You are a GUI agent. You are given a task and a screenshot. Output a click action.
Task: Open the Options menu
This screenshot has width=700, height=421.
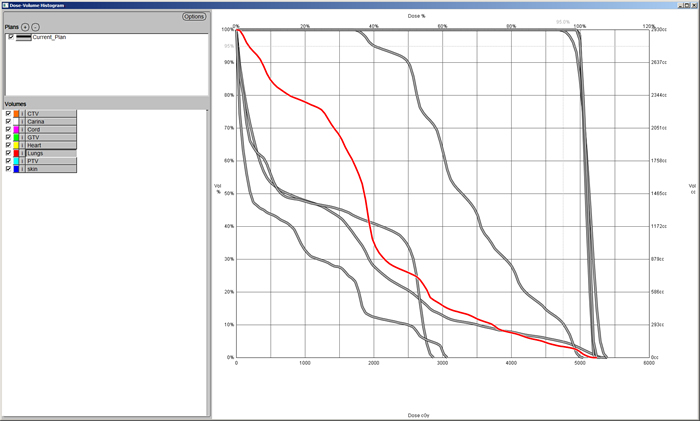pos(194,17)
